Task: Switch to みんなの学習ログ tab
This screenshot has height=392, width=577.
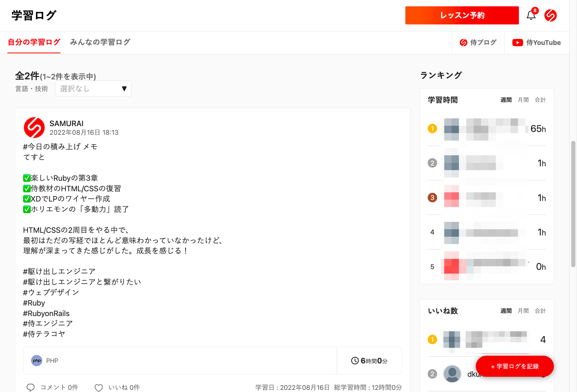Action: pyautogui.click(x=100, y=42)
